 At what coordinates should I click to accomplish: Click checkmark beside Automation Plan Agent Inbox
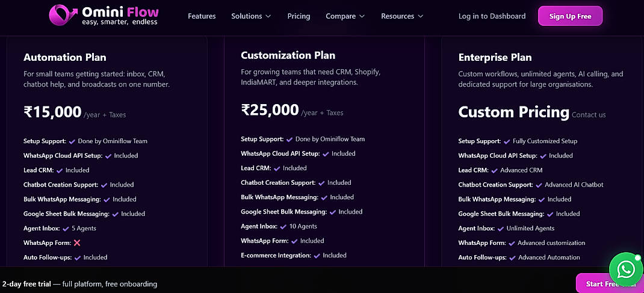click(66, 229)
